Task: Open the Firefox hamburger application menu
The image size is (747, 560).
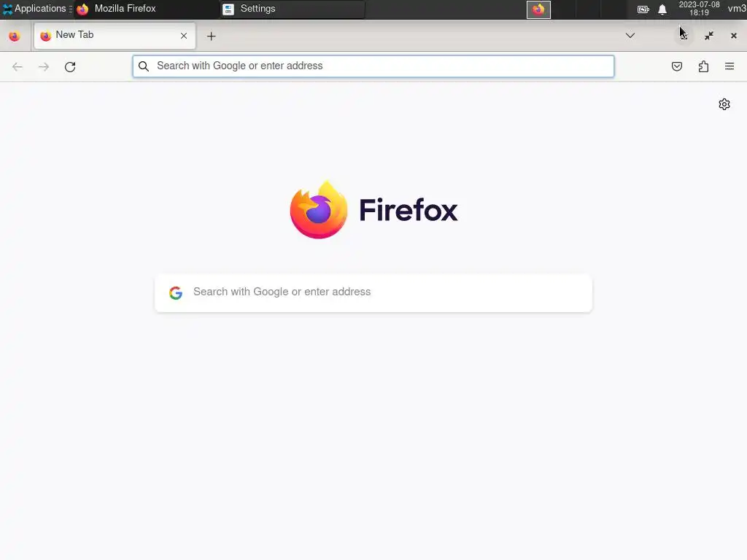Action: click(x=729, y=66)
